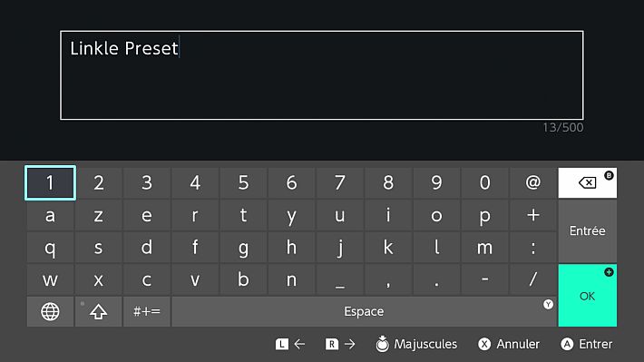This screenshot has height=362, width=644.
Task: Switch to the #+= symbols keyboard
Action: pos(147,311)
